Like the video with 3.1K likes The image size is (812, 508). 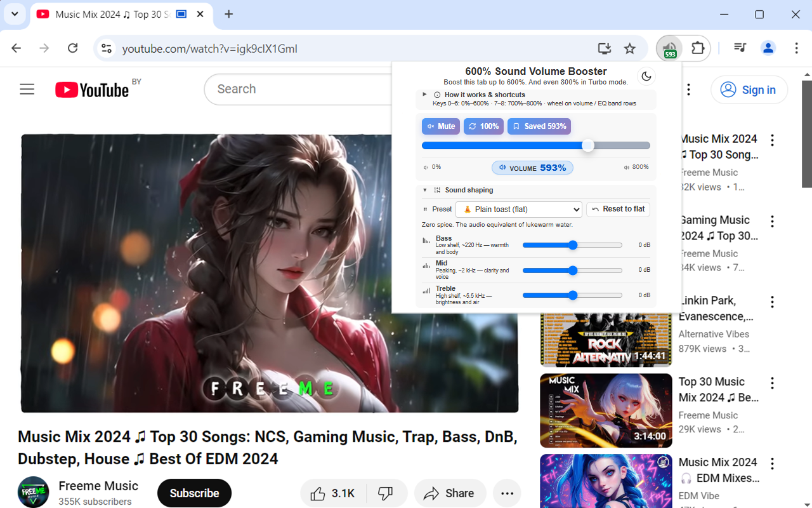(x=332, y=493)
